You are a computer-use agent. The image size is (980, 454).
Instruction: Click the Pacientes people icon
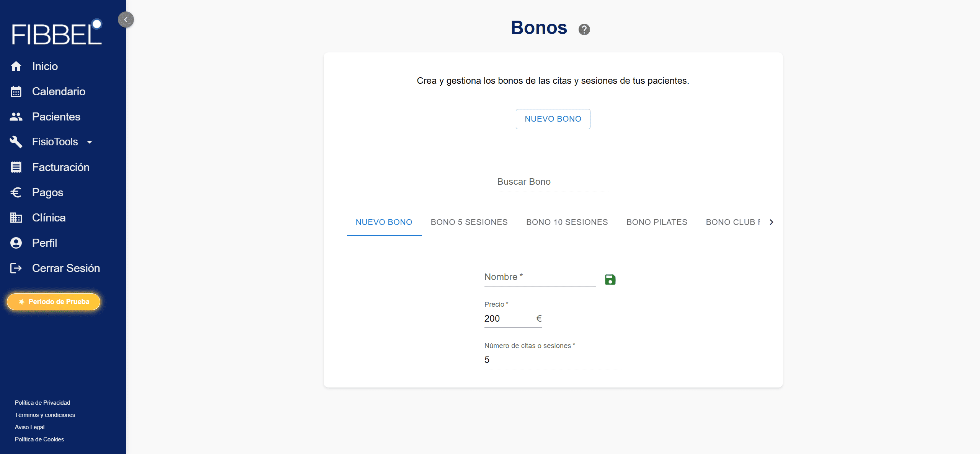point(16,117)
